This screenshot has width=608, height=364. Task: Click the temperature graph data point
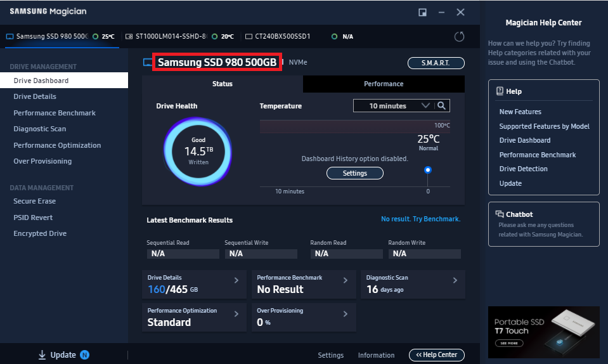pos(428,170)
